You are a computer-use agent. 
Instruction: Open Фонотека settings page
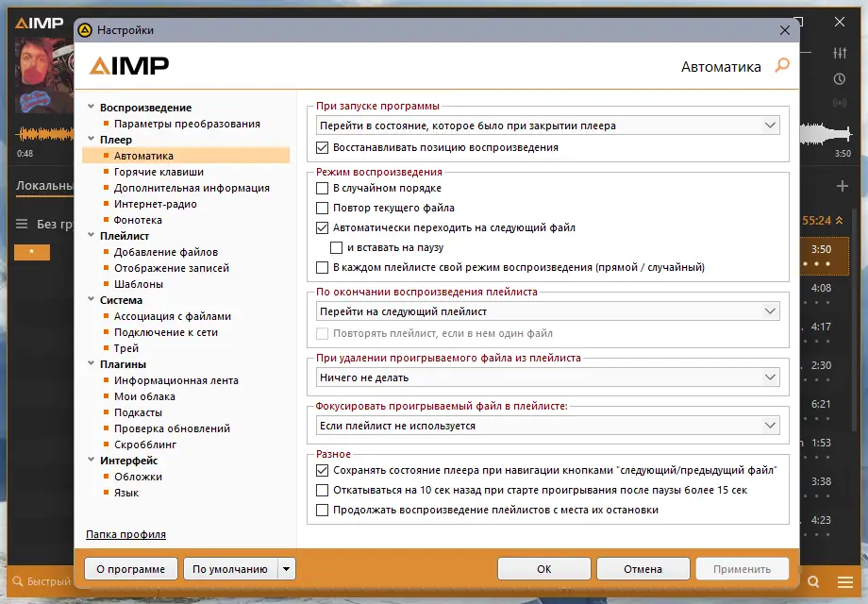(138, 220)
